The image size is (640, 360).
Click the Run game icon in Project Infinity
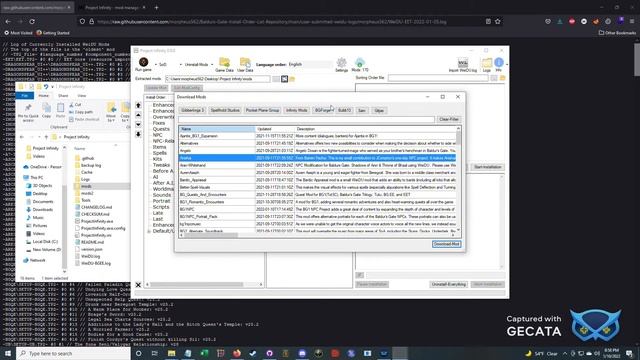point(143,62)
